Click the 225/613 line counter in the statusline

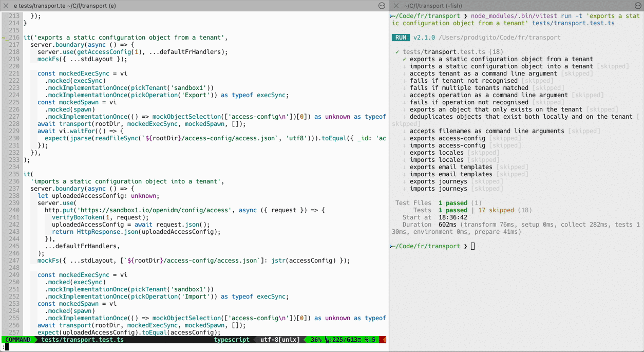344,340
